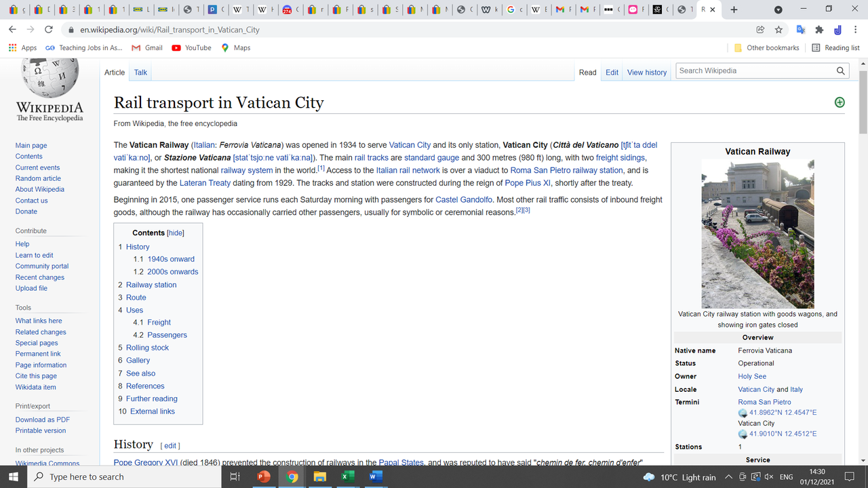Open Word from the taskbar
This screenshot has height=488, width=868.
point(375,476)
